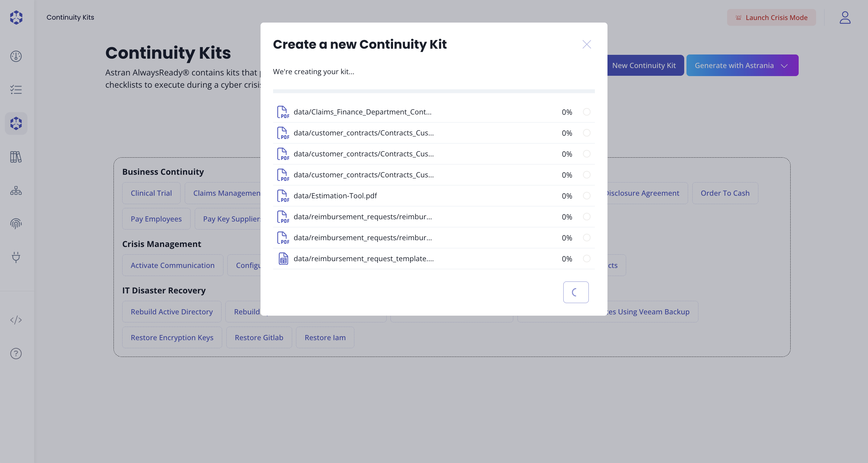Viewport: 868px width, 463px height.
Task: Open the user profile icon top right
Action: tap(845, 17)
